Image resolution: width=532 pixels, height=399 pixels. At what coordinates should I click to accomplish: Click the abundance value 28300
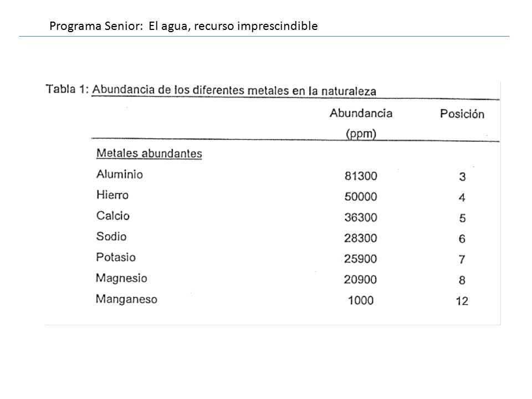pos(360,238)
